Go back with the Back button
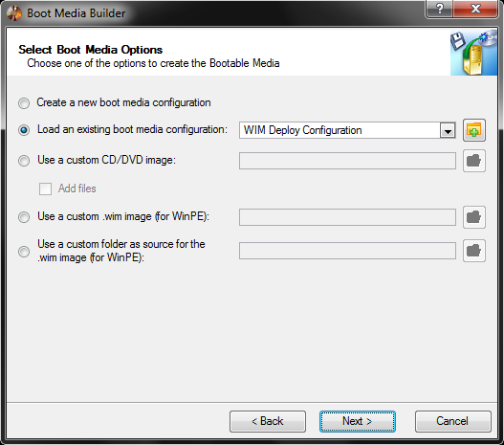This screenshot has width=504, height=445. coord(268,421)
